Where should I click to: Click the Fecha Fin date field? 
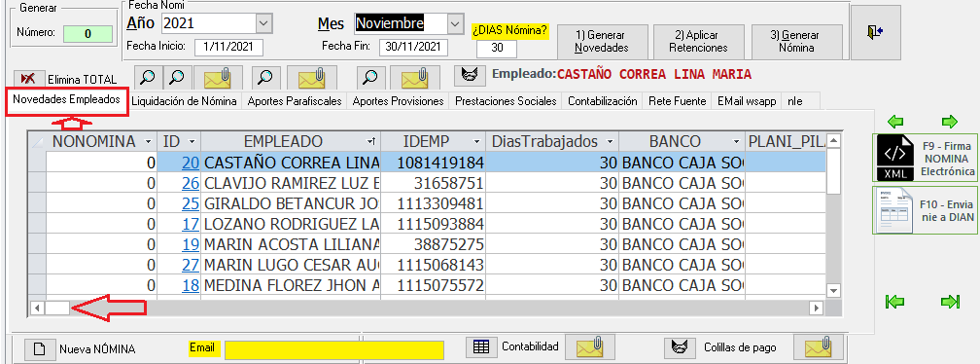click(x=413, y=47)
